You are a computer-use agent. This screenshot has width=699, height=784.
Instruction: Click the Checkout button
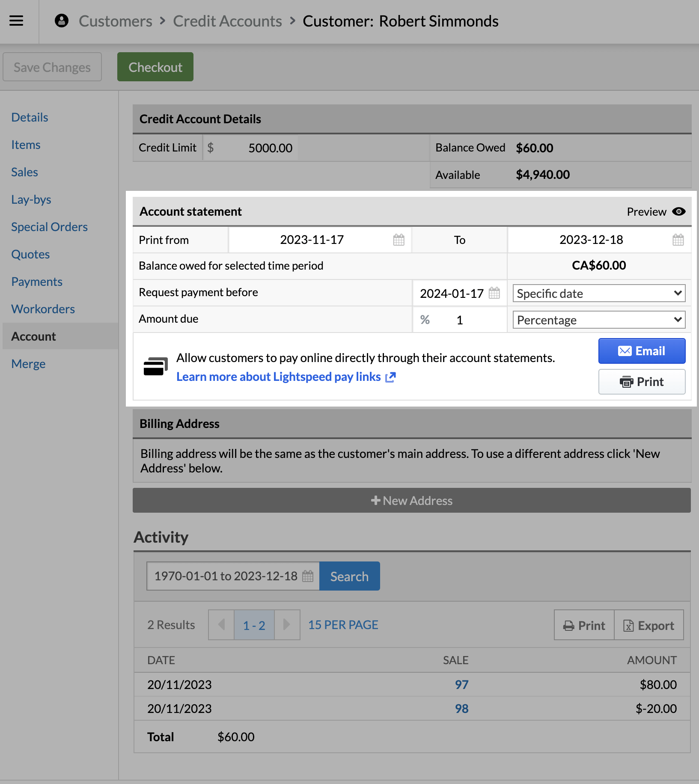[x=155, y=67]
